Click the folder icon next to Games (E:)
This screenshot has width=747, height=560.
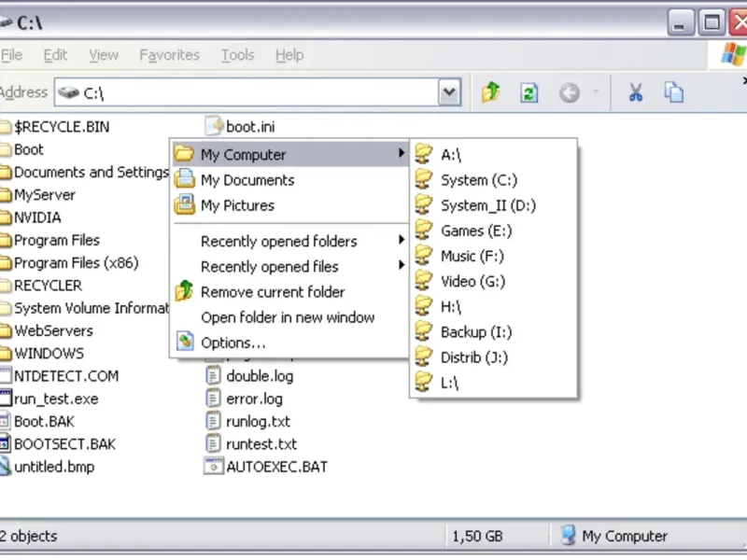[x=423, y=230]
